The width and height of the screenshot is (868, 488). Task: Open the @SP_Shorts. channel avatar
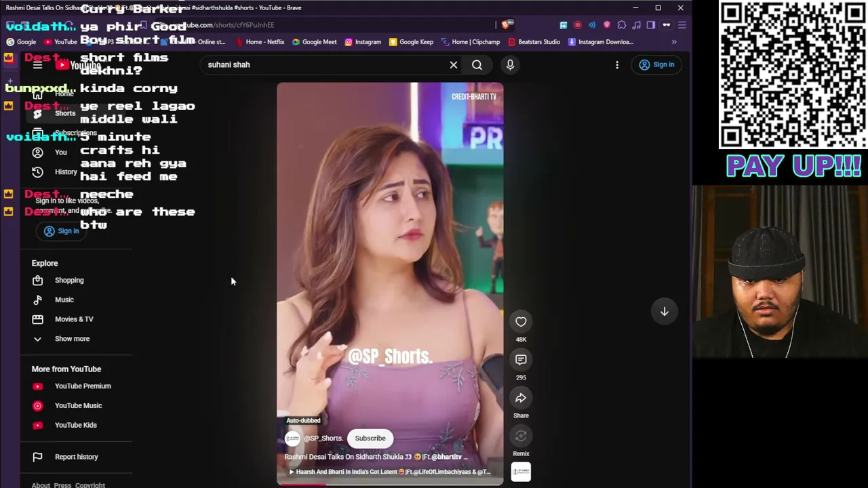(x=292, y=439)
